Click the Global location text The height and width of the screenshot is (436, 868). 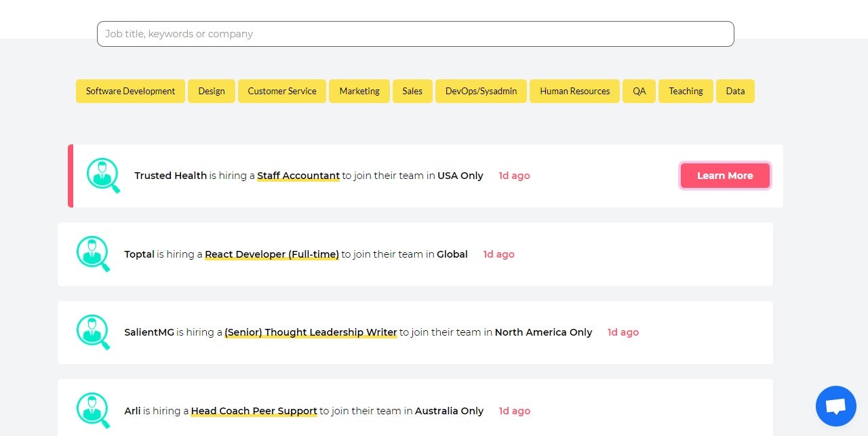click(x=452, y=254)
